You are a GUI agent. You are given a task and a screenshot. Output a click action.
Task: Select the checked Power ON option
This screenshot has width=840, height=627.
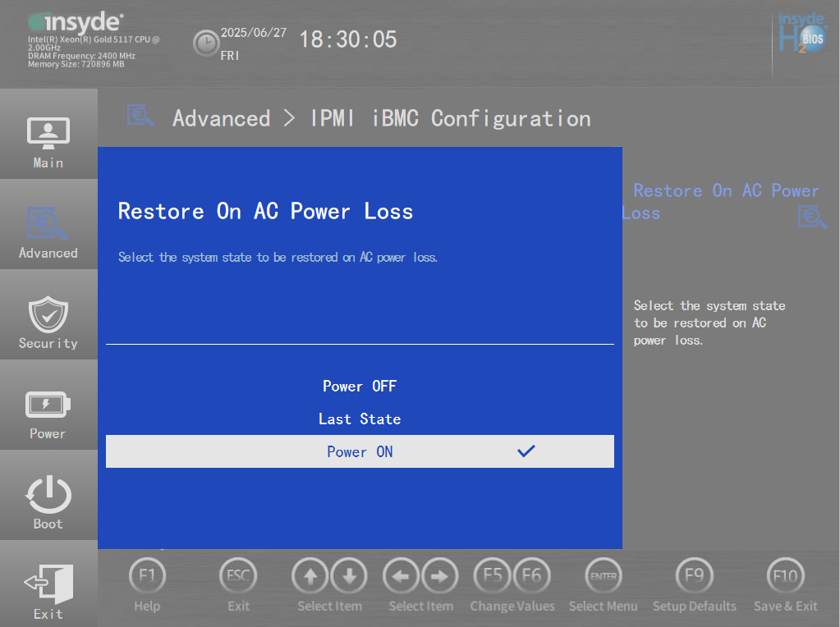[x=360, y=451]
